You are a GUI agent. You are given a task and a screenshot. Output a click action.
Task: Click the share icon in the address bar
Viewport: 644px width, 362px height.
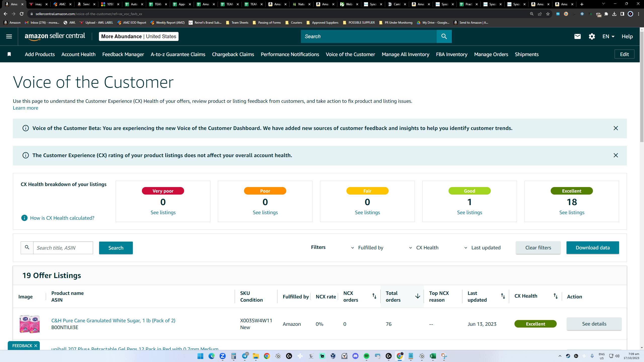pos(540,14)
